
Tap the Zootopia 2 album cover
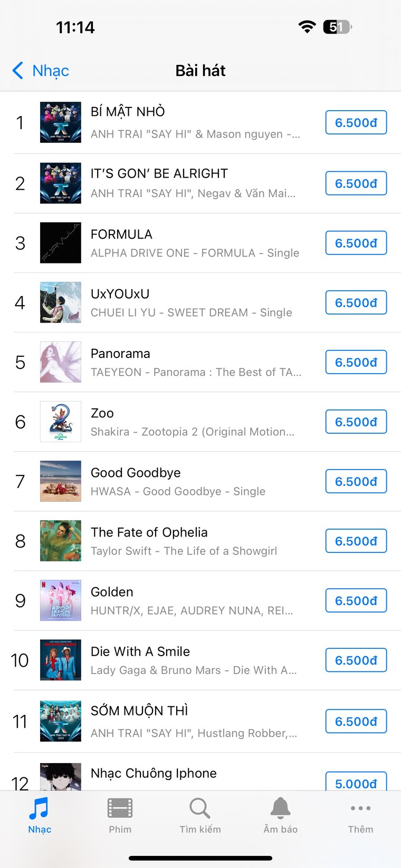click(x=61, y=422)
